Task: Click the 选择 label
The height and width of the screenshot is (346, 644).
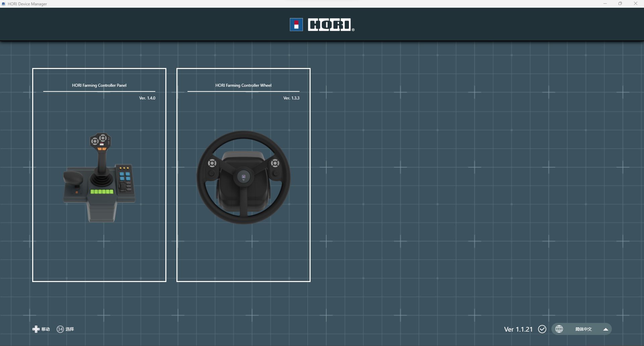Action: 70,329
